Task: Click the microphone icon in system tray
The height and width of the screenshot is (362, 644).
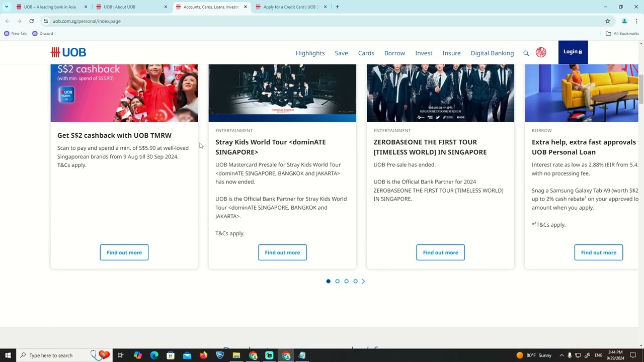Action: (x=570, y=355)
